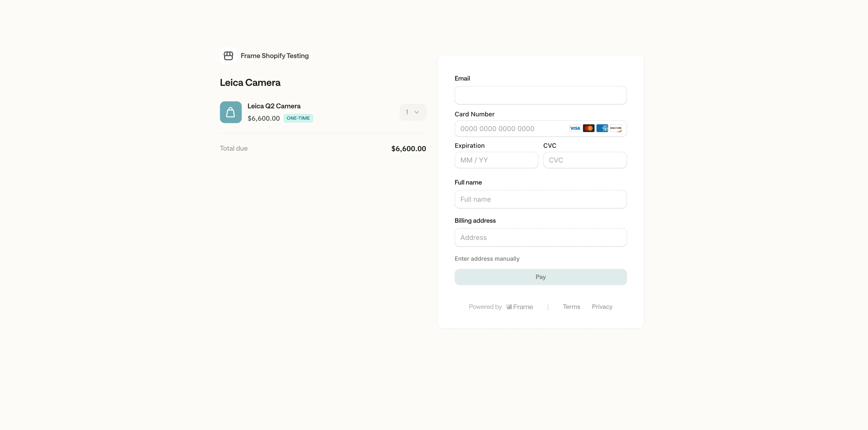
Task: Click the store logo icon
Action: pyautogui.click(x=228, y=56)
